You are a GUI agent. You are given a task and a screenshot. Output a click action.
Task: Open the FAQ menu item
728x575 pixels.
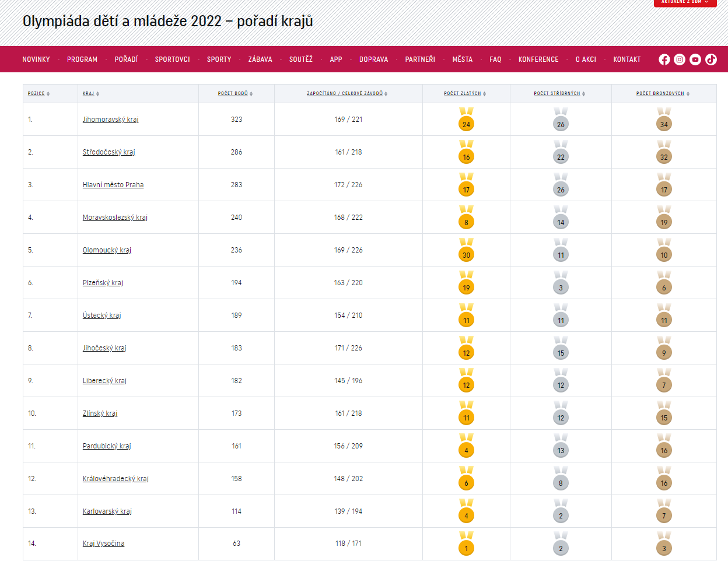pos(495,59)
